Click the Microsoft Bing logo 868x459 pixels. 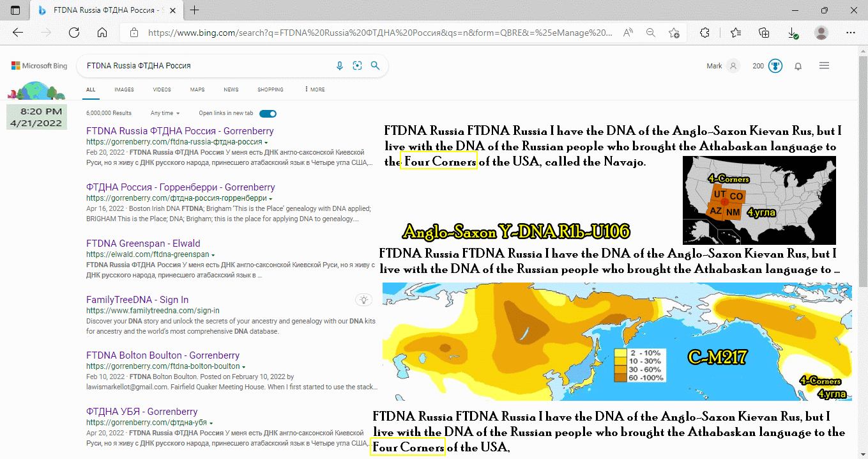click(x=39, y=66)
